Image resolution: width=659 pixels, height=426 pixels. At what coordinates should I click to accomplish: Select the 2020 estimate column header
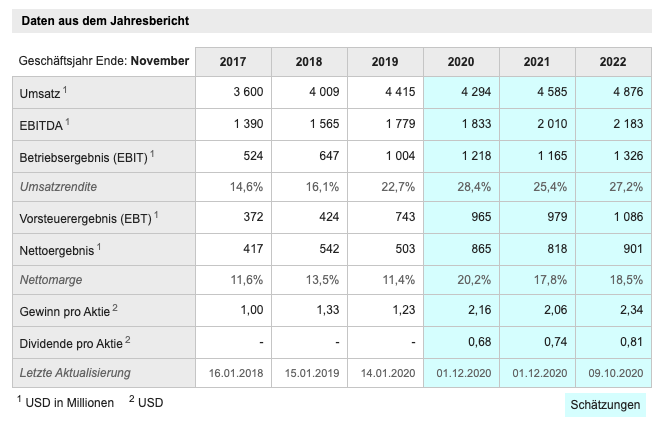click(461, 62)
